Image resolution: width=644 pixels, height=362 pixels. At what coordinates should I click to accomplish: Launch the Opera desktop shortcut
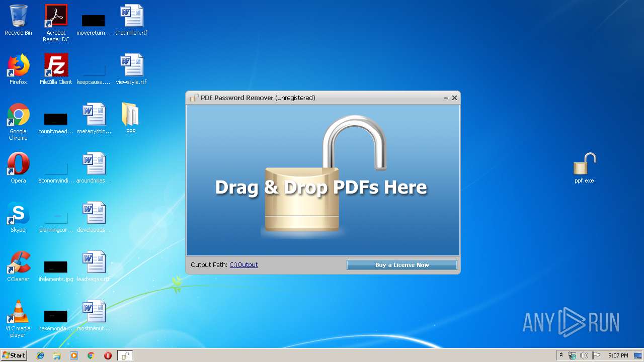pos(18,168)
